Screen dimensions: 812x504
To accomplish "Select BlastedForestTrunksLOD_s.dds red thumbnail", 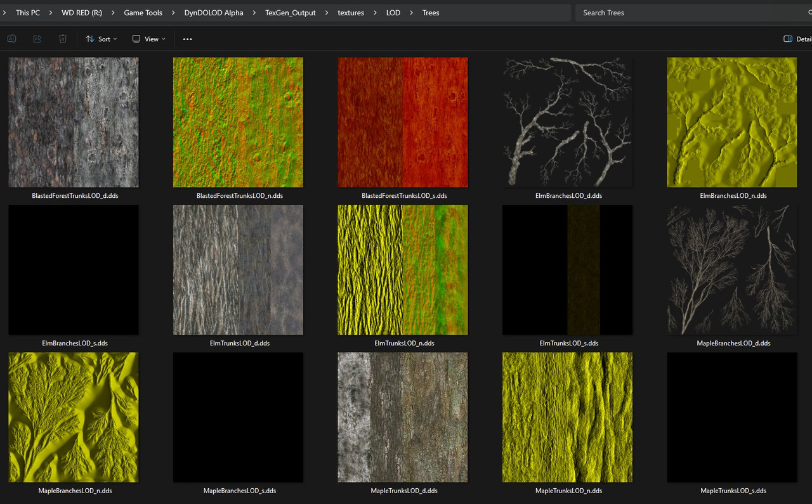I will [403, 122].
